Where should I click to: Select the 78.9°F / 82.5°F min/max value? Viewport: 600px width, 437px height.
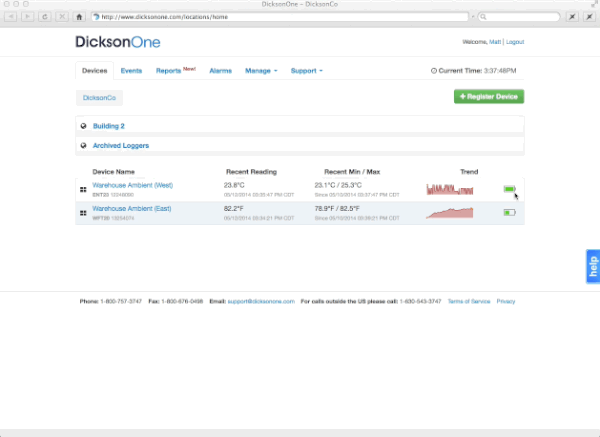(337, 209)
